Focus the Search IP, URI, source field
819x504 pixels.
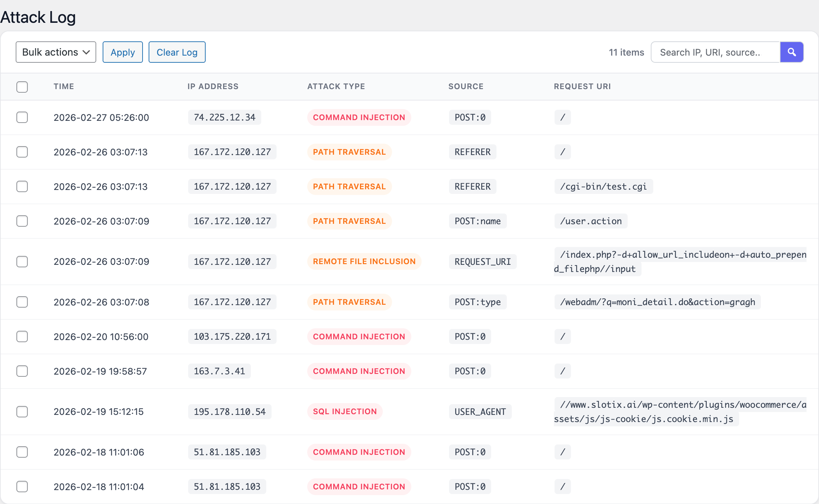tap(715, 52)
